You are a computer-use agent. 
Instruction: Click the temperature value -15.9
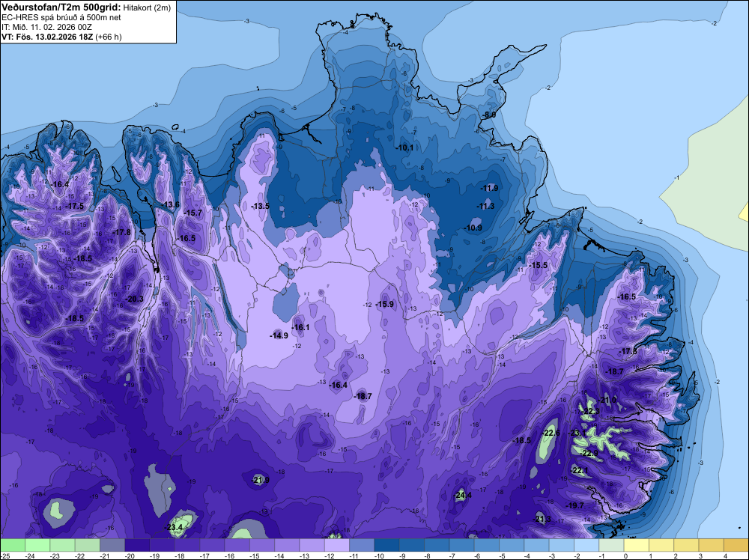pos(384,304)
